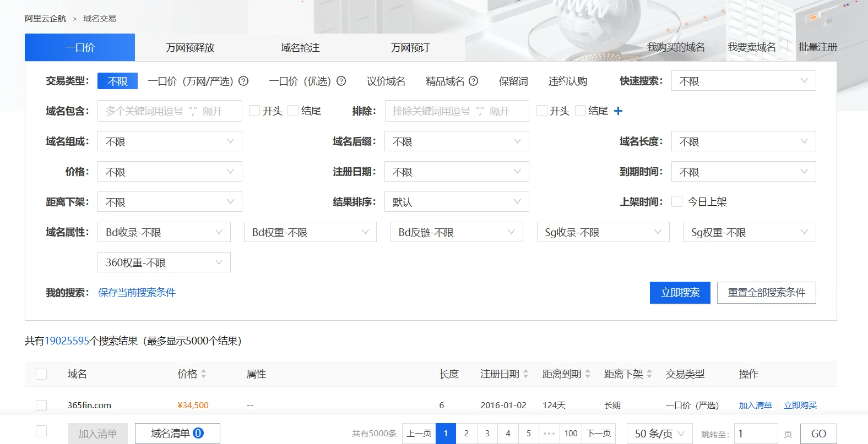Screen dimensions: 868x444
Task: Sort by 距离到期 column arrows
Action: click(588, 374)
